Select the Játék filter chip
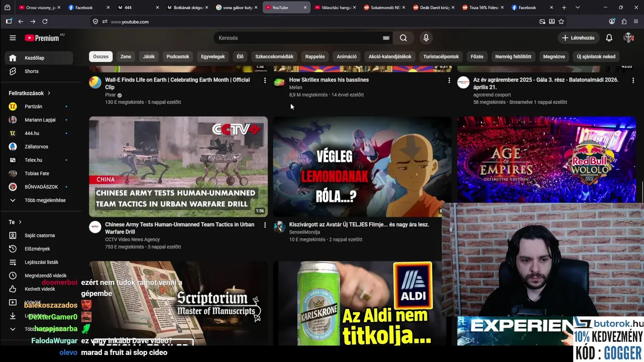Image resolution: width=644 pixels, height=362 pixels. click(149, 56)
